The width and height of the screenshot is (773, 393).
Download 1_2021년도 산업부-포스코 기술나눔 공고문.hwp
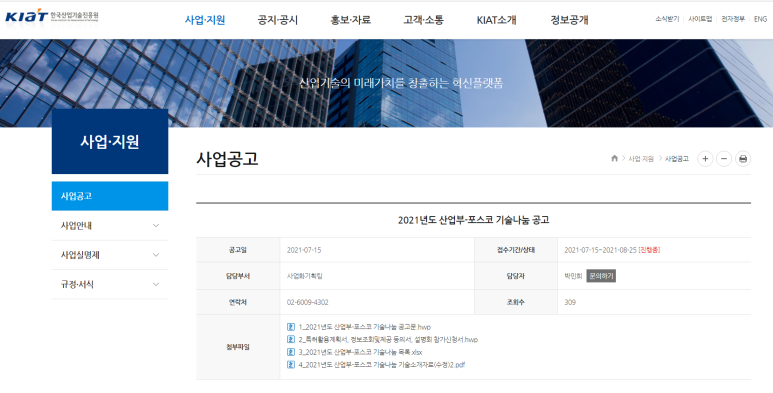coord(365,327)
